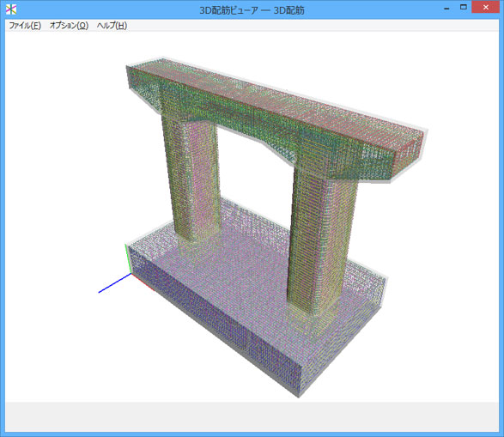Image resolution: width=504 pixels, height=437 pixels.
Task: Maximize the 3D配筋ビューア window
Action: [463, 8]
